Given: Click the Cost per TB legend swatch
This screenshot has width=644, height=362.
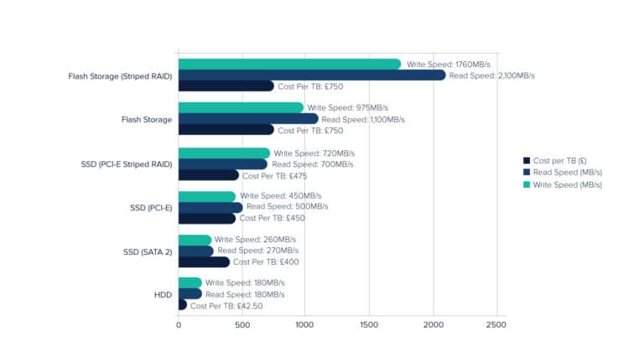Looking at the screenshot, I should tap(527, 161).
